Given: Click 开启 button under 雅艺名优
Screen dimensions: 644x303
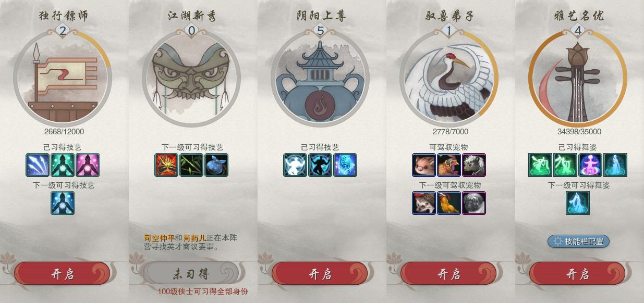Looking at the screenshot, I should click(x=577, y=274).
